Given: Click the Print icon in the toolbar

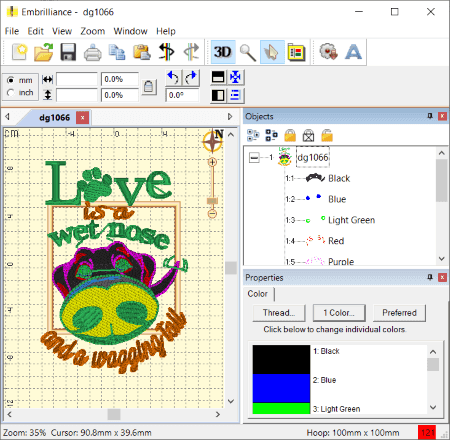Looking at the screenshot, I should pos(92,52).
